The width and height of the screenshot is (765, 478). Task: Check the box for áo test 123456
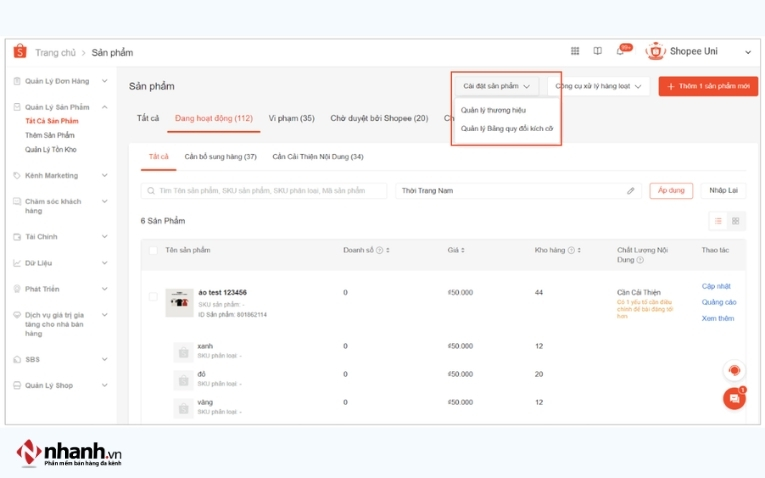153,297
